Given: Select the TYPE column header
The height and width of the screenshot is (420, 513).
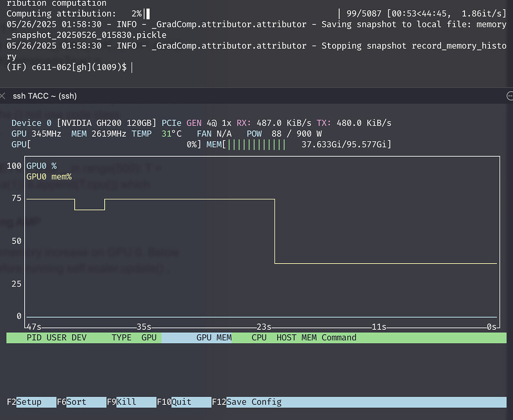Looking at the screenshot, I should coord(121,338).
